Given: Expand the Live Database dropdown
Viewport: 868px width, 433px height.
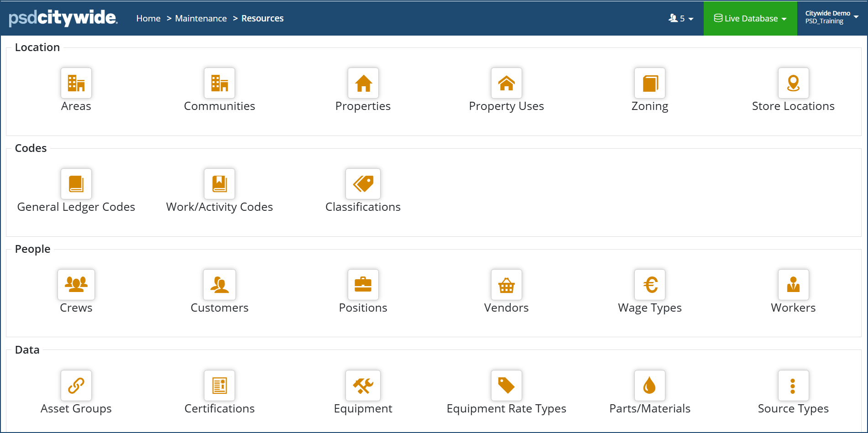Looking at the screenshot, I should (x=750, y=19).
